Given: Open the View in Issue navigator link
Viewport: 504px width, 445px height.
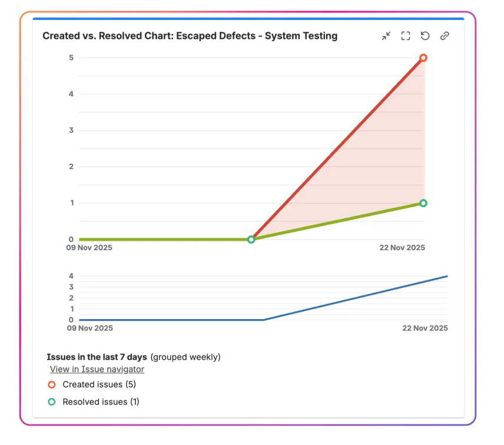Looking at the screenshot, I should click(97, 369).
